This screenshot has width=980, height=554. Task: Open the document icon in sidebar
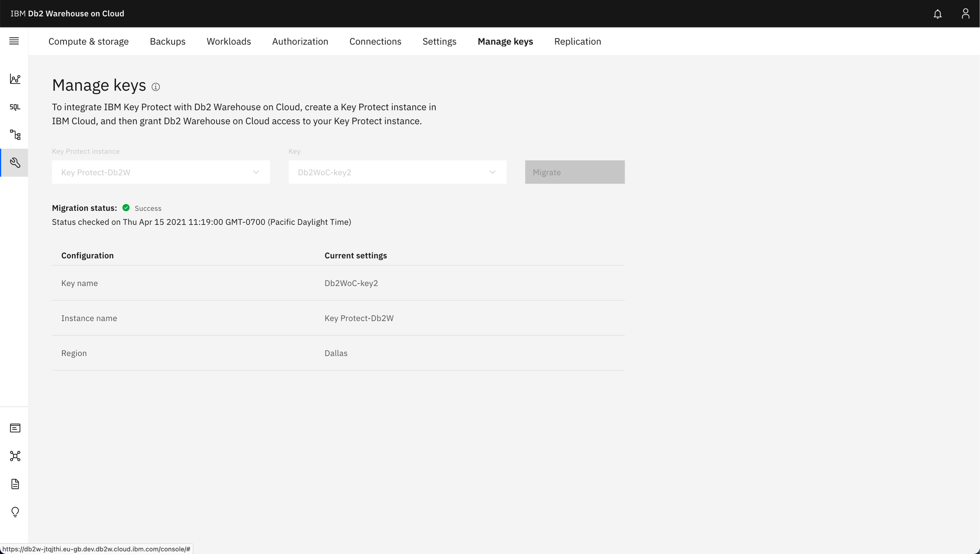pyautogui.click(x=15, y=484)
